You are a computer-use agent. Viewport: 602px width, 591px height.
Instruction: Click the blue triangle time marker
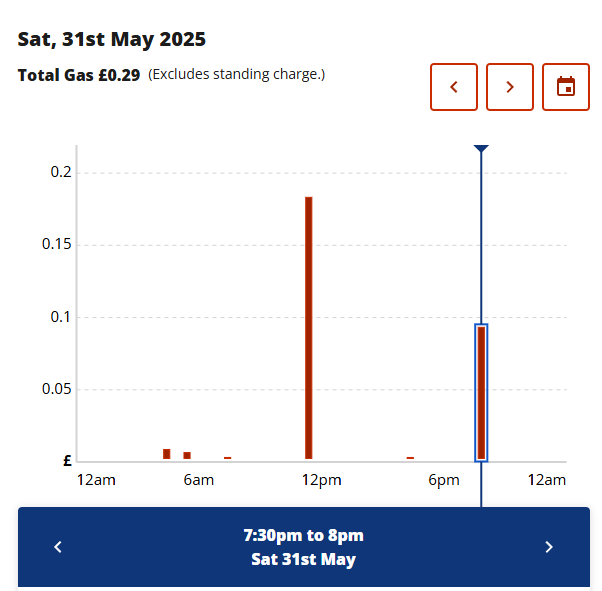[x=481, y=148]
